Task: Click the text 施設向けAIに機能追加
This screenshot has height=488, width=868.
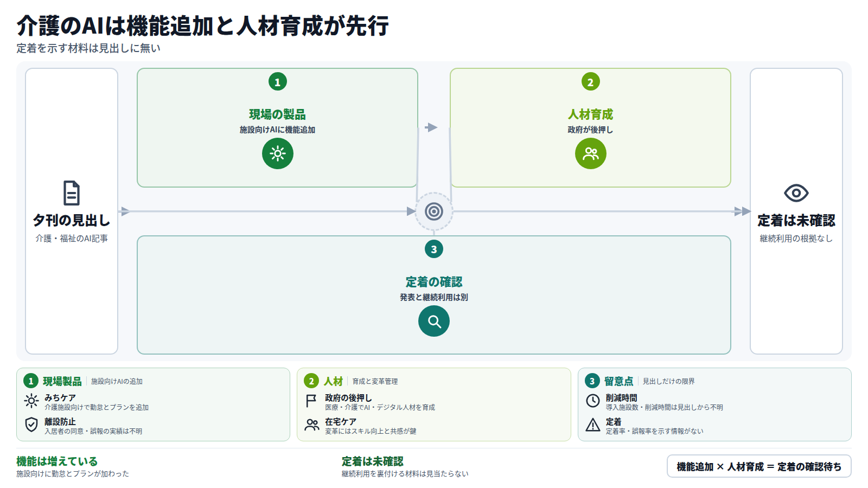Action: pyautogui.click(x=278, y=130)
